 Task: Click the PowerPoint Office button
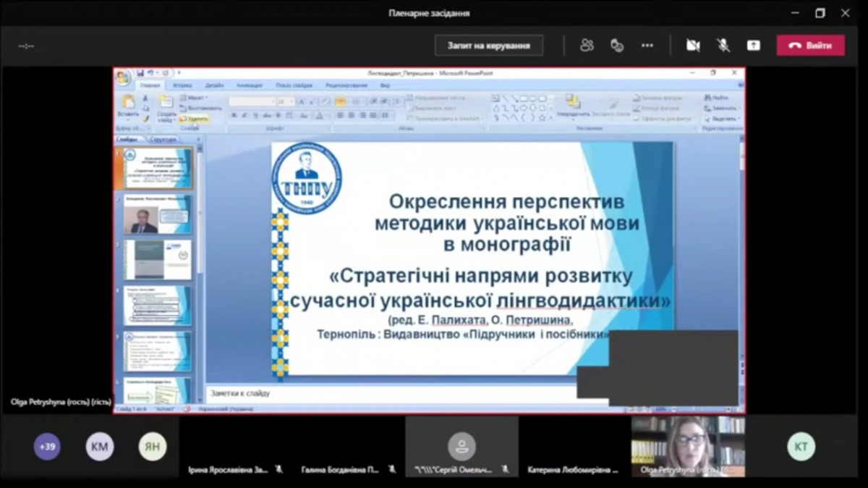pyautogui.click(x=124, y=77)
